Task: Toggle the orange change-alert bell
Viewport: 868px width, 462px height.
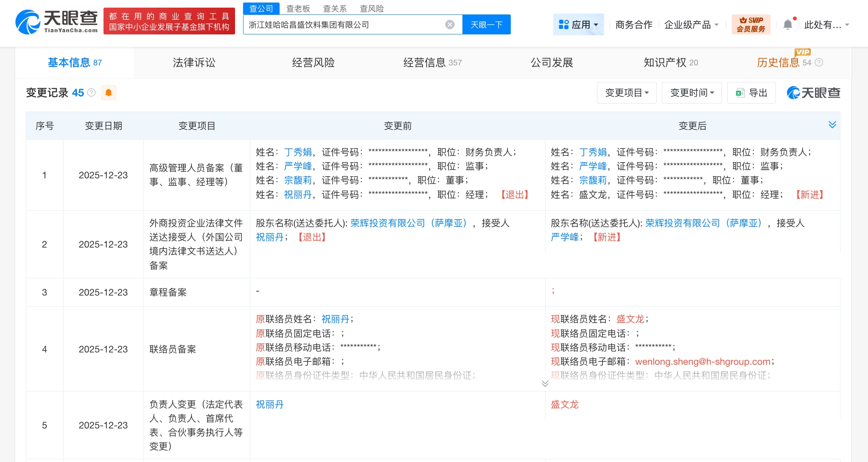Action: (x=109, y=93)
